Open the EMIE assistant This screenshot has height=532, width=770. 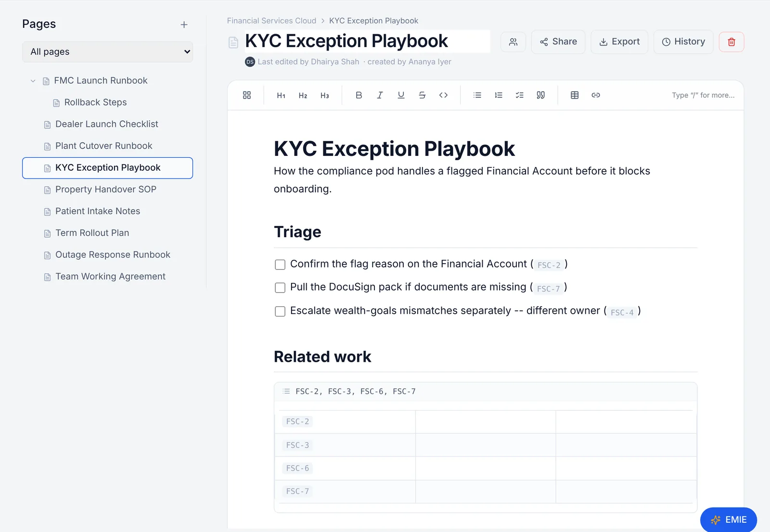(729, 519)
